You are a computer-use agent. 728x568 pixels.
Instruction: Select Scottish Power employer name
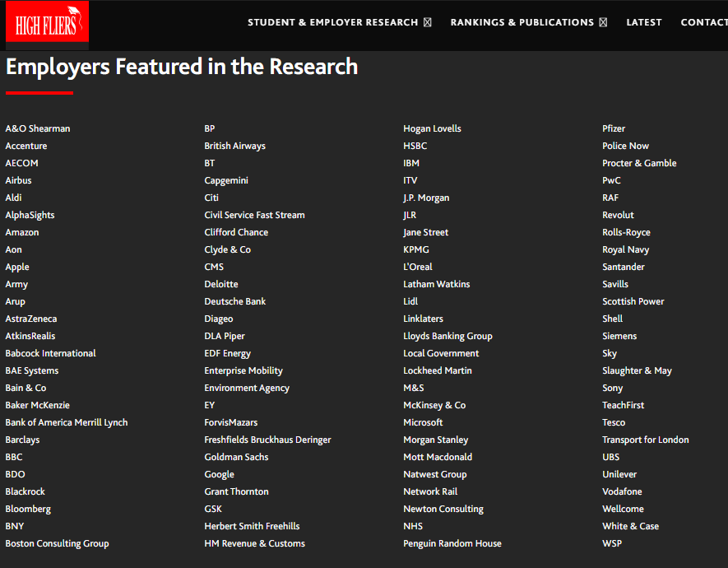633,301
